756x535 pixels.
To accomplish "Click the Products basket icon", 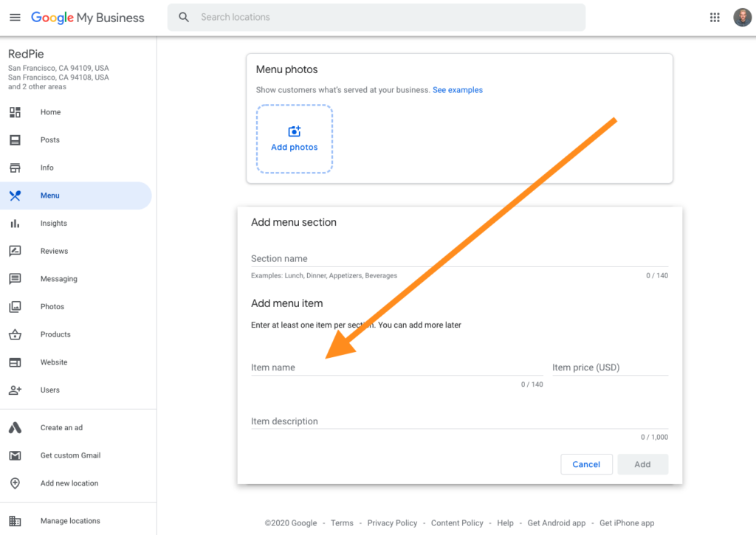I will coord(15,335).
